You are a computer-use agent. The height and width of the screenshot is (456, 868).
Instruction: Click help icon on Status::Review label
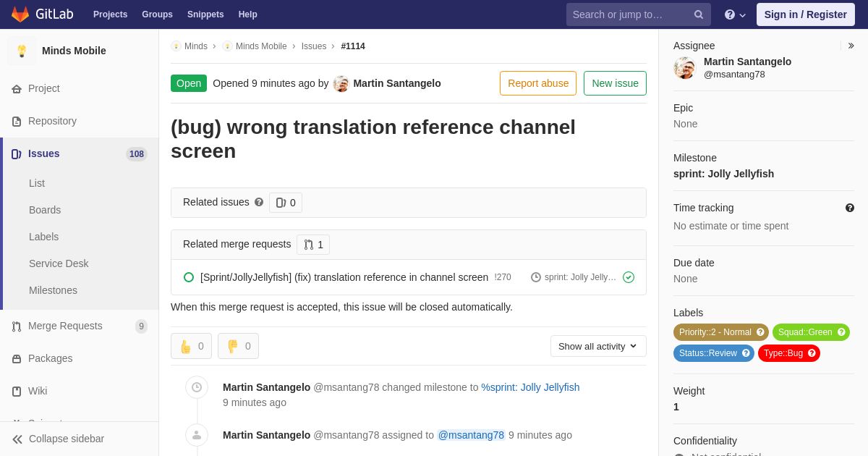pos(746,353)
